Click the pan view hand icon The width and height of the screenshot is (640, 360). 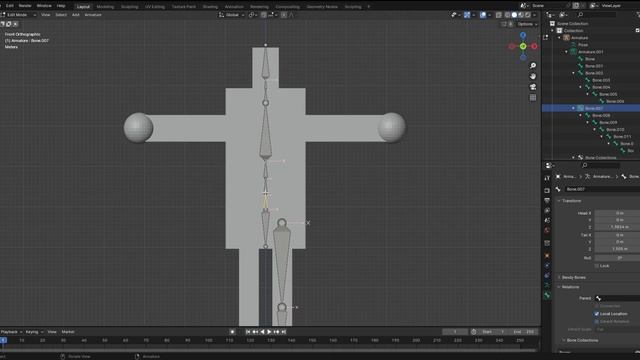click(533, 76)
